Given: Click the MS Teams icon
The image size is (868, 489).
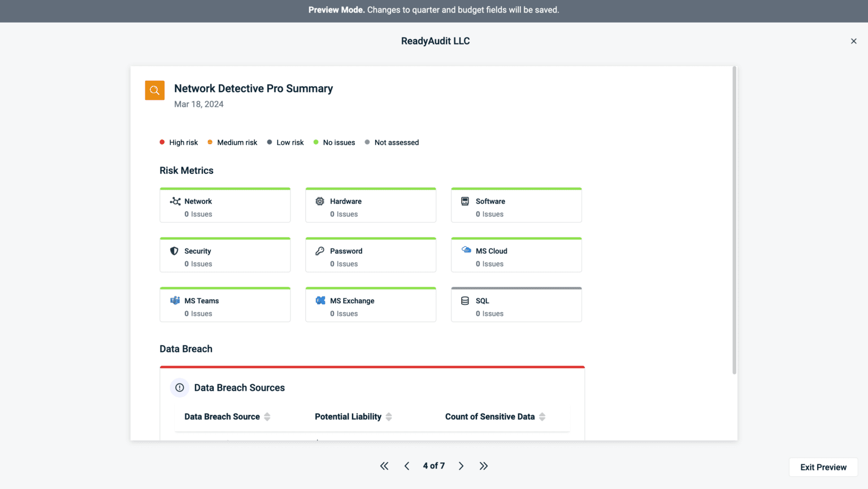Looking at the screenshot, I should [176, 300].
